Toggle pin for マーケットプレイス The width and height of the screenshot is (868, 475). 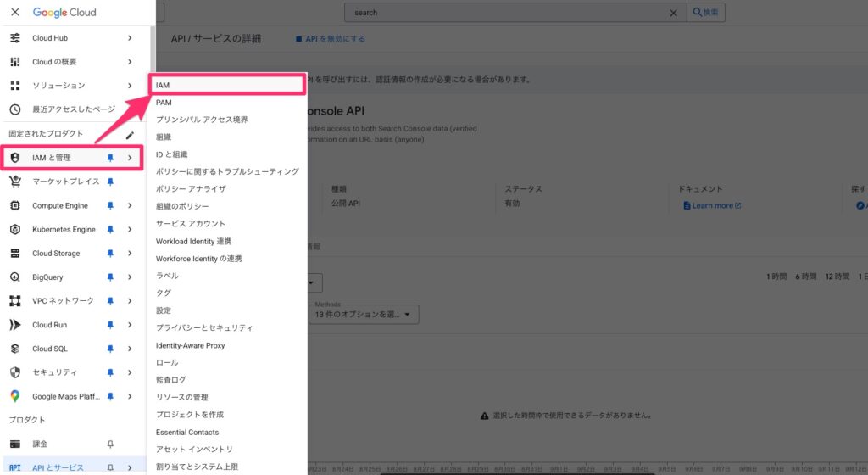tap(109, 182)
